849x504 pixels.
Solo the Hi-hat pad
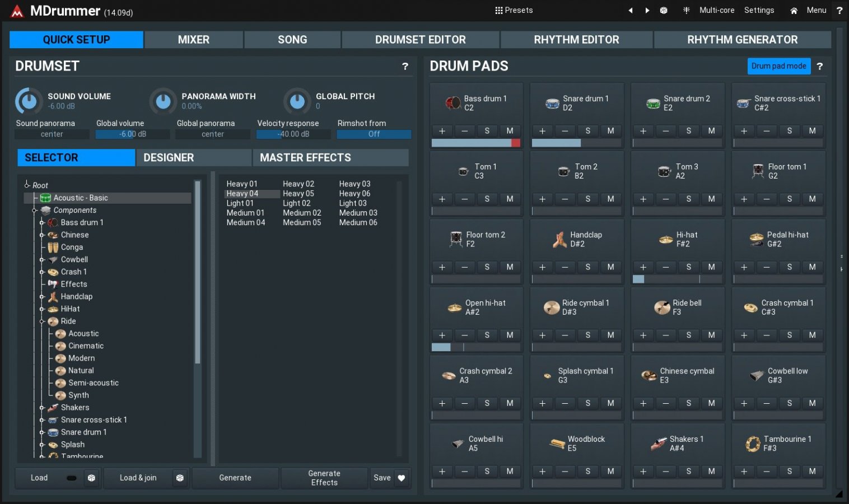click(688, 267)
